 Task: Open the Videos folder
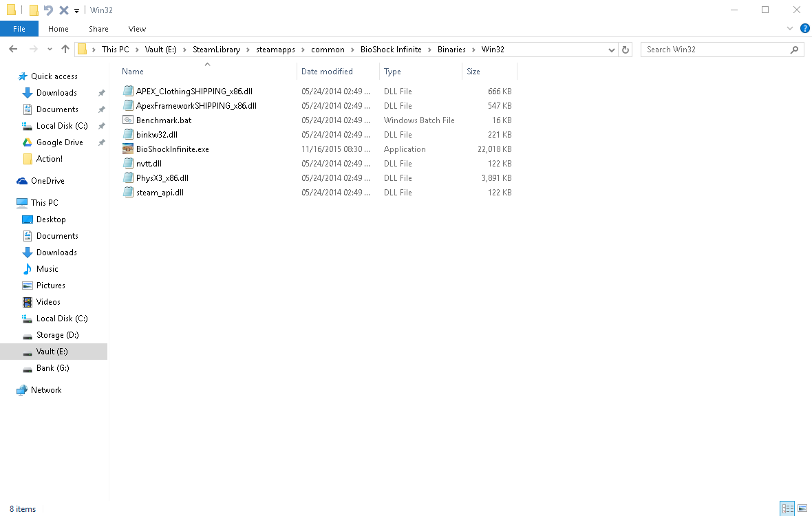coord(48,302)
